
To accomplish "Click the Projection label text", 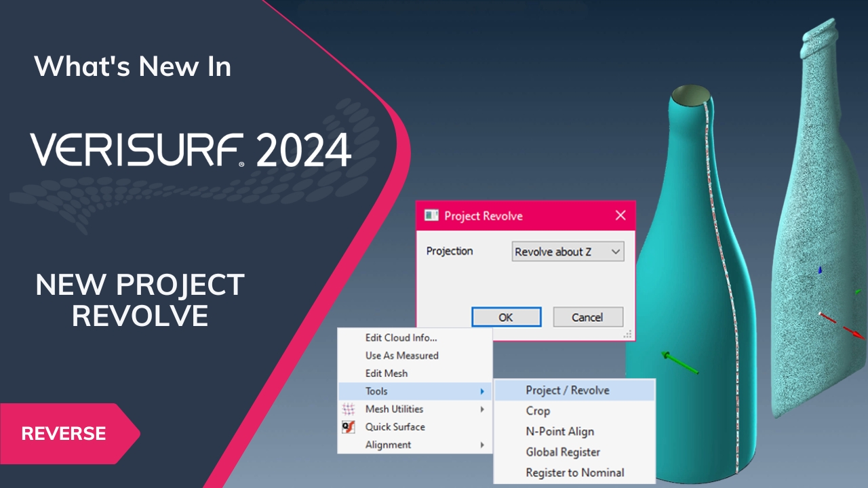I will pos(450,251).
